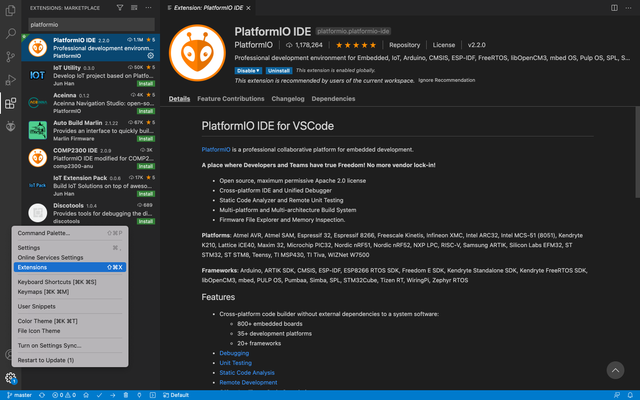Close the Extension: PlatformIO IDE tab
The height and width of the screenshot is (400, 640).
248,8
